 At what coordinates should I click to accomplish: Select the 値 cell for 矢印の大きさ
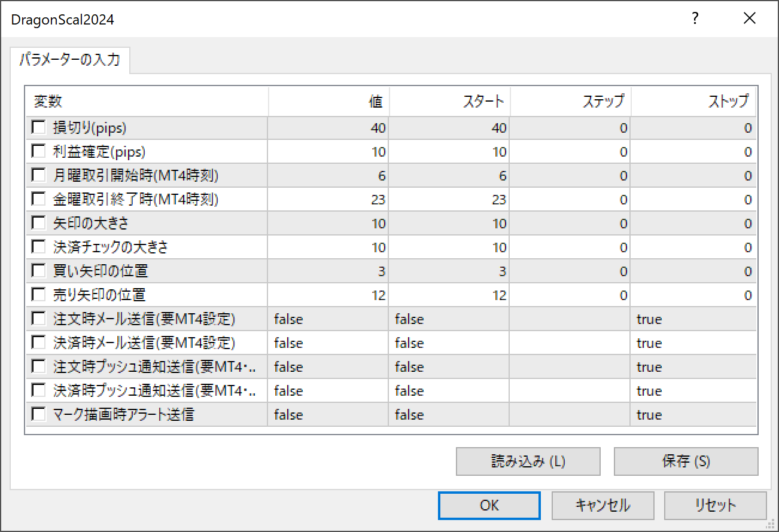(x=328, y=223)
